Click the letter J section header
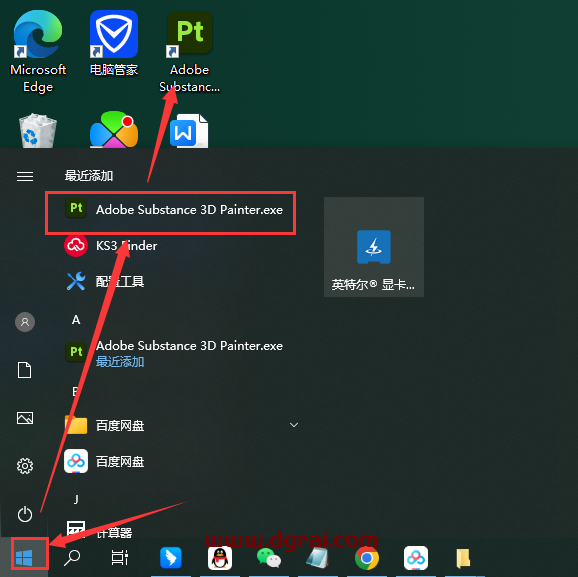 pyautogui.click(x=76, y=500)
